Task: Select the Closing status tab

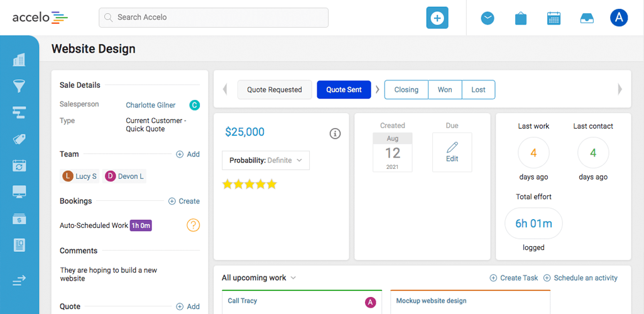Action: 406,90
